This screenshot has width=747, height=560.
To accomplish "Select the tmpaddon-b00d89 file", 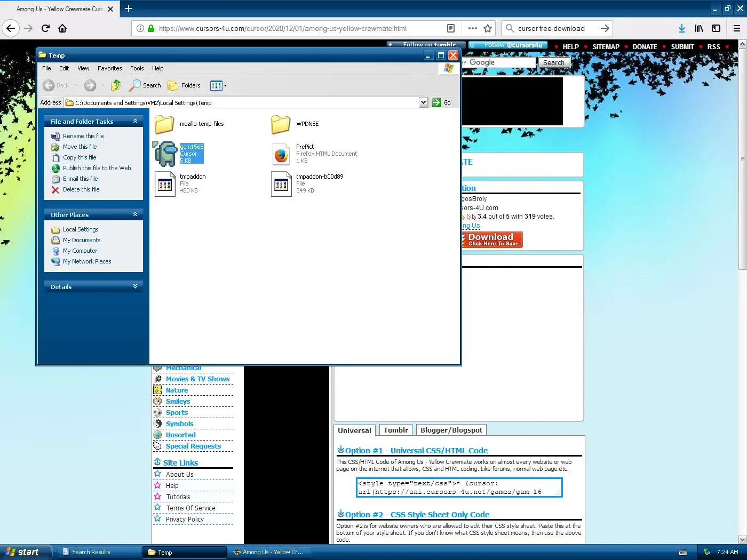I will click(x=307, y=183).
